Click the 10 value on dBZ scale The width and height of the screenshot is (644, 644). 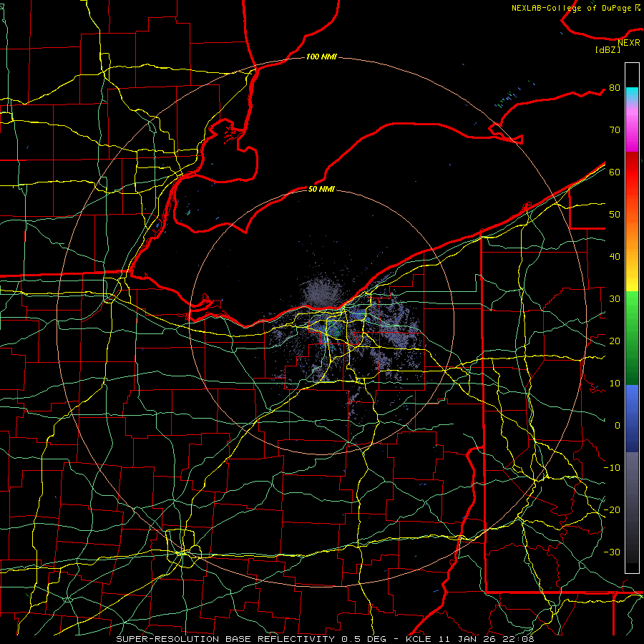click(x=615, y=384)
